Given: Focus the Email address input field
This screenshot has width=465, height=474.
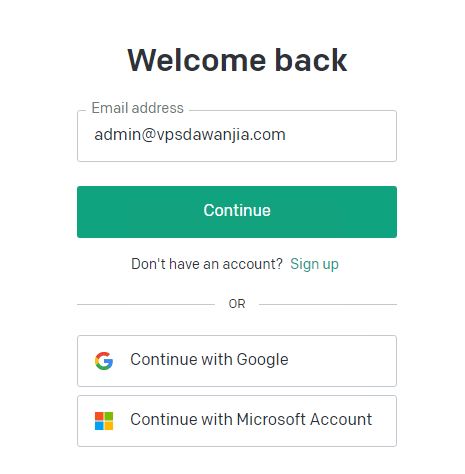Looking at the screenshot, I should click(237, 136).
